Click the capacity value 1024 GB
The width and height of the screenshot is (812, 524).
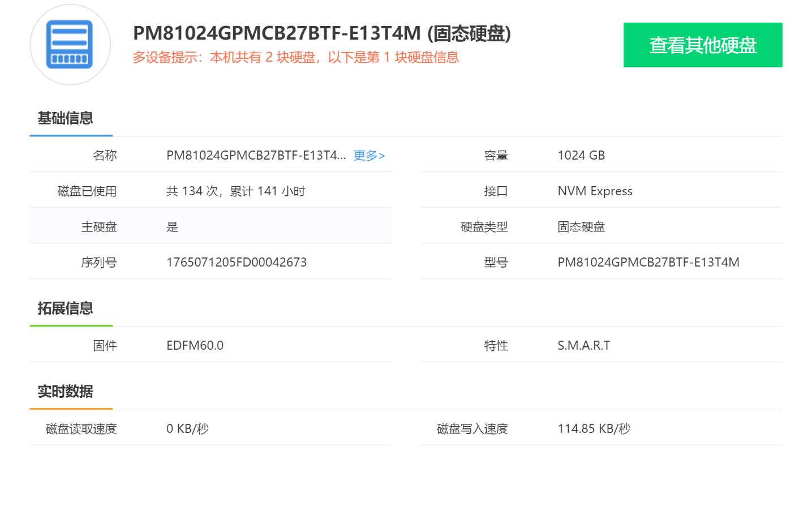click(x=581, y=156)
